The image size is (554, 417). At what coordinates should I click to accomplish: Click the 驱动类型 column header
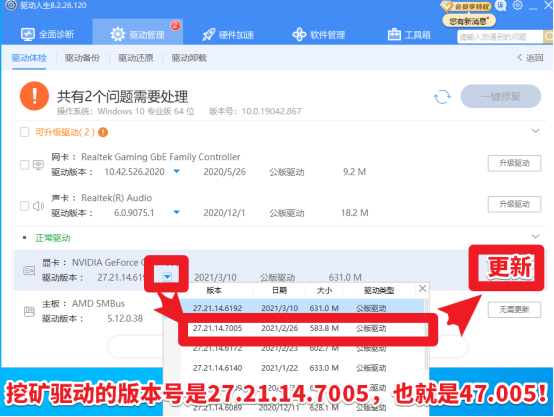click(379, 290)
